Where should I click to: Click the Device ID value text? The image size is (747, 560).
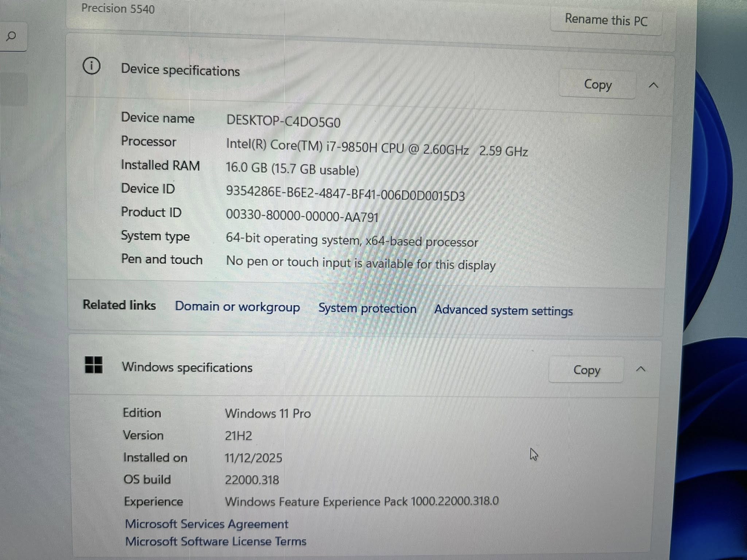pos(345,194)
